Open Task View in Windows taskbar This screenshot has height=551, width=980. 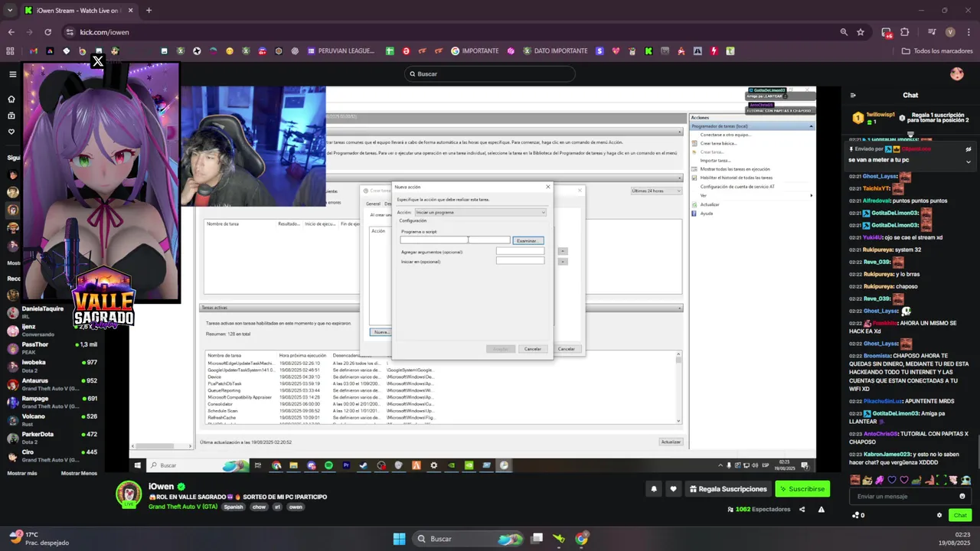[x=537, y=539]
